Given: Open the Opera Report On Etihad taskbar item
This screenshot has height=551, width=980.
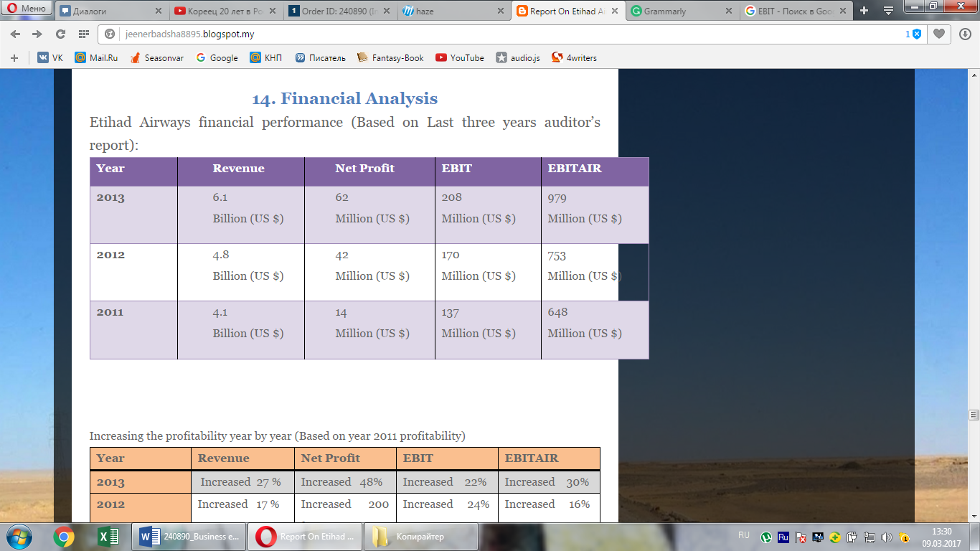Looking at the screenshot, I should click(304, 537).
